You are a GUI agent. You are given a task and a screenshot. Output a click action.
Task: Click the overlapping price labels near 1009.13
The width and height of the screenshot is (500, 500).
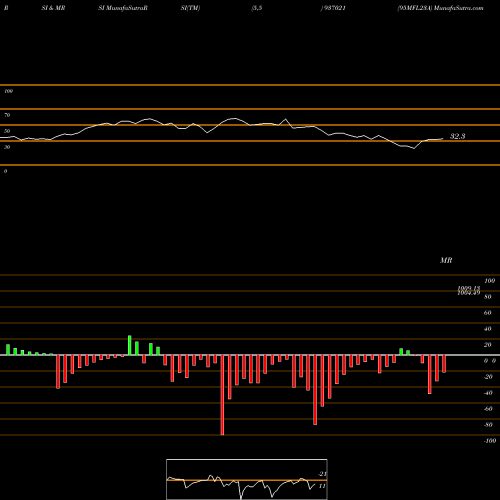469,290
